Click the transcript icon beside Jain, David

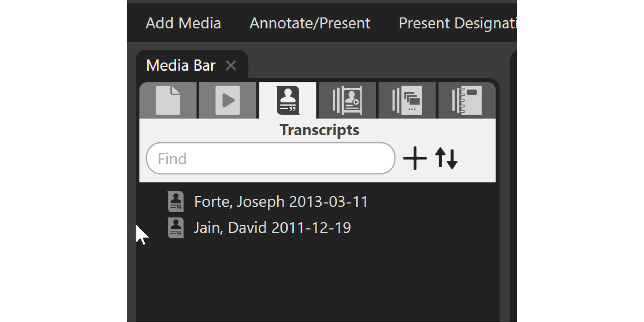pyautogui.click(x=176, y=228)
